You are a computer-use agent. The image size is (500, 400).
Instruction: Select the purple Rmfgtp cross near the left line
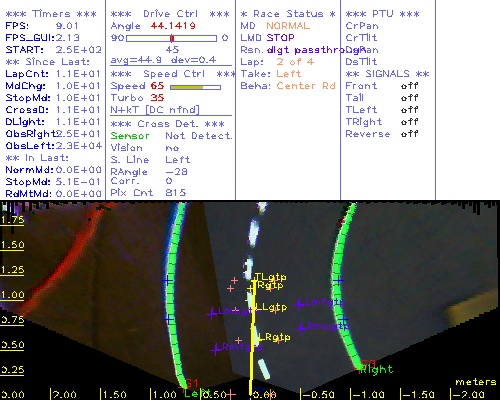pos(216,350)
